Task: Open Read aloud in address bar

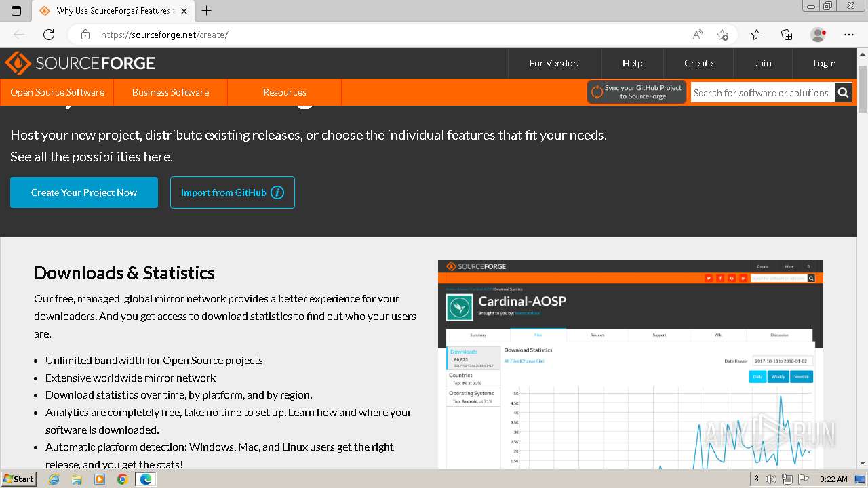Action: pos(698,35)
